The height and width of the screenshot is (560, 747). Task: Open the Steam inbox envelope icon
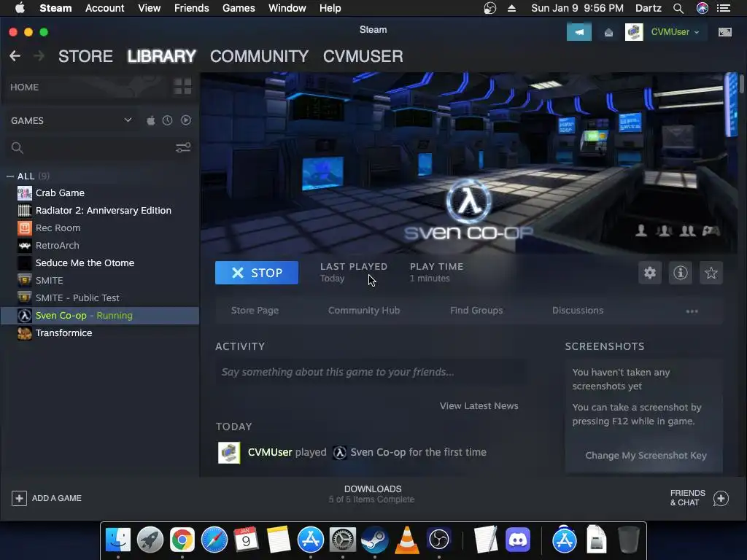point(608,32)
